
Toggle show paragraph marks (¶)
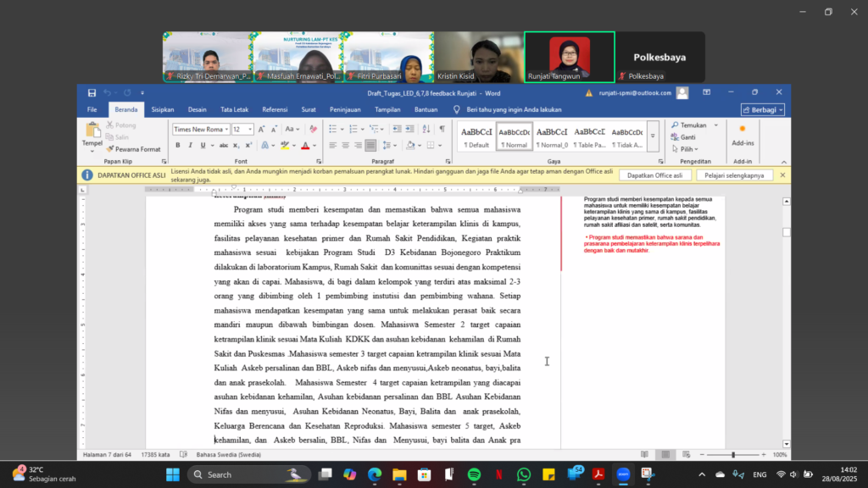(x=442, y=129)
